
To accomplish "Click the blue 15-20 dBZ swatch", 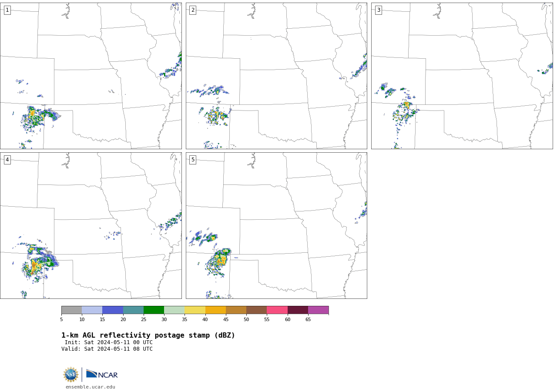I will pos(113,310).
